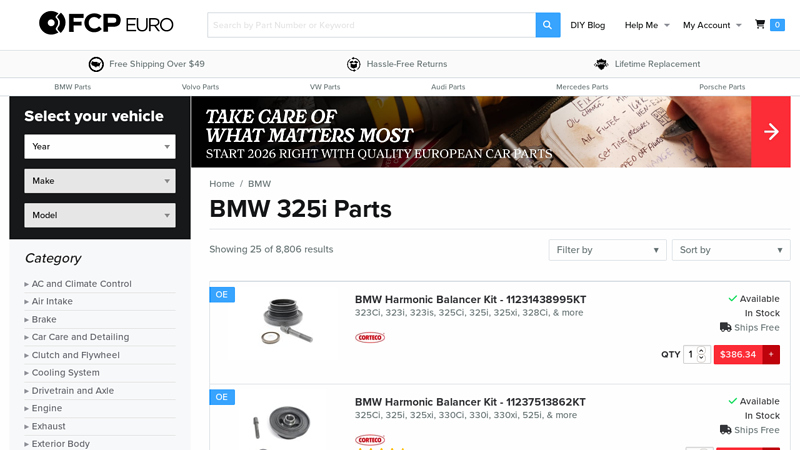The image size is (800, 450).
Task: Click the Lifetime Replacement icon
Action: coord(601,64)
